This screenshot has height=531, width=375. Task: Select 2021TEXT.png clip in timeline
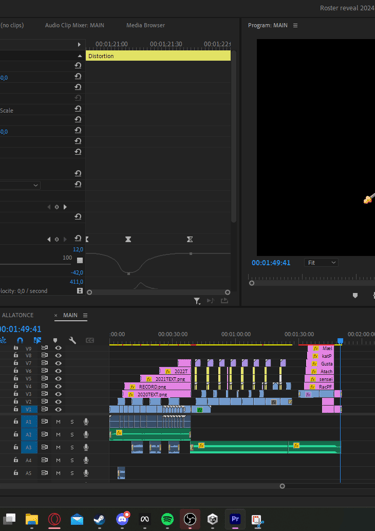coord(165,379)
